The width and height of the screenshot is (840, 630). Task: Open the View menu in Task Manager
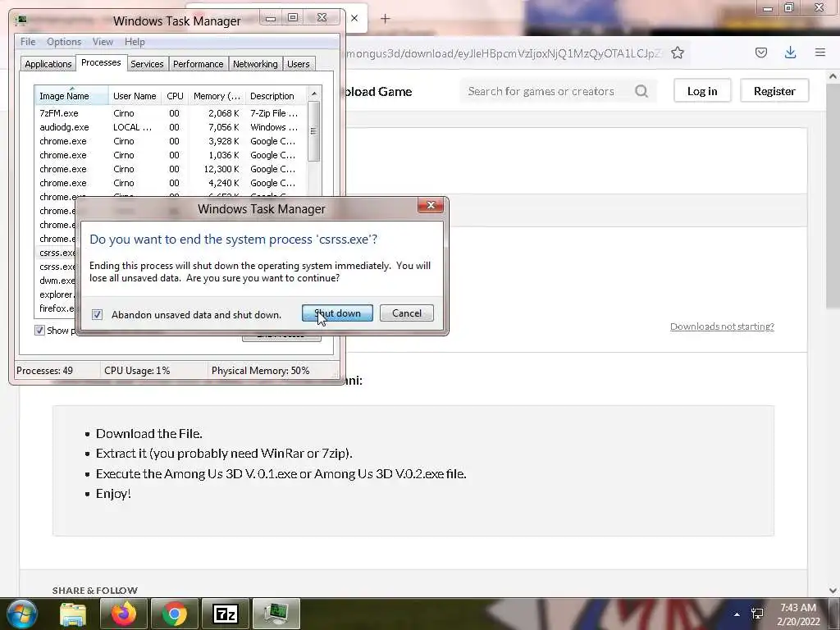pyautogui.click(x=103, y=42)
